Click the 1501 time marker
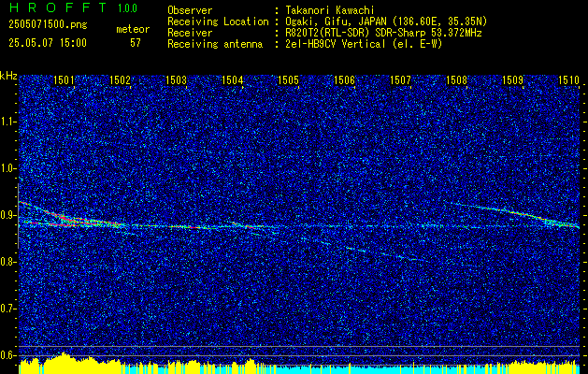588x374 pixels. [64, 80]
